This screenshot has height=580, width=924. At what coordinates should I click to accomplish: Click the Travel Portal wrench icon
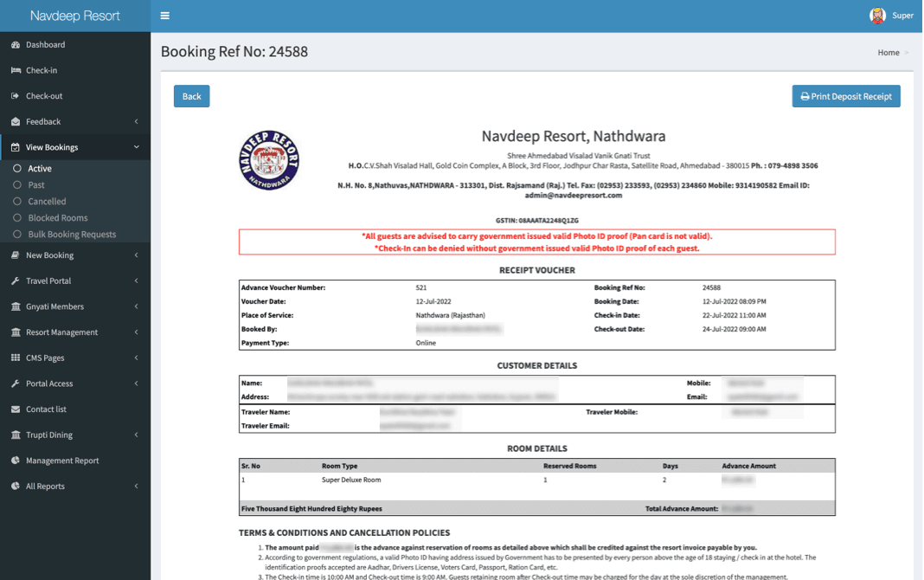[16, 281]
